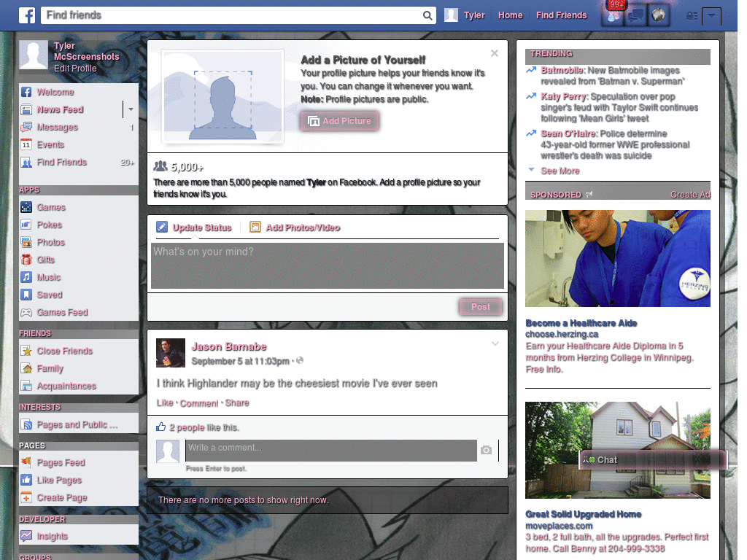Click the Close Friends star icon
Viewport: 747px width, 560px height.
pyautogui.click(x=26, y=351)
